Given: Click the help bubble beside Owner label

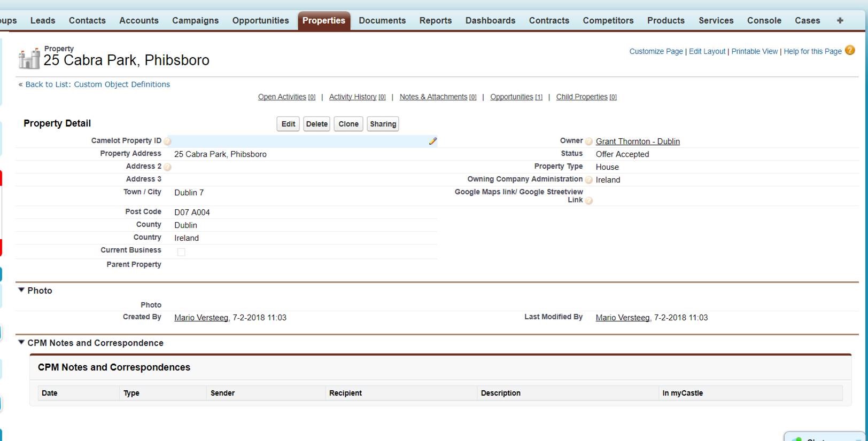Looking at the screenshot, I should point(588,141).
